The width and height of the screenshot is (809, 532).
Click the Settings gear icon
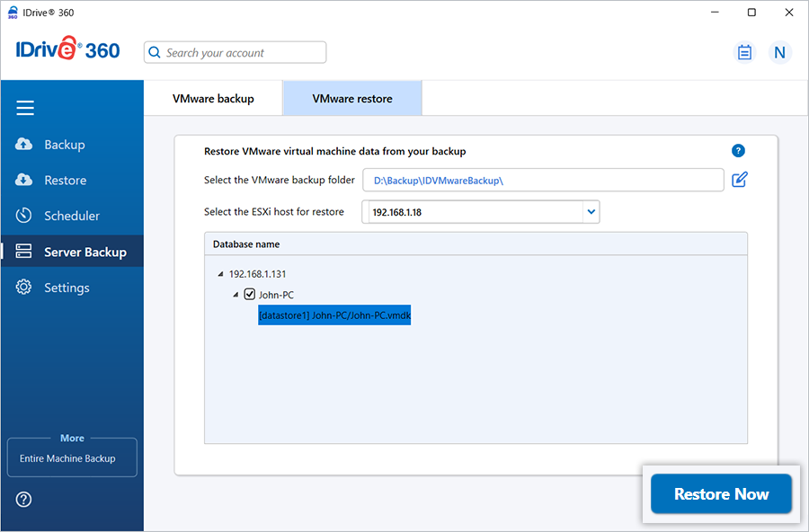(24, 288)
